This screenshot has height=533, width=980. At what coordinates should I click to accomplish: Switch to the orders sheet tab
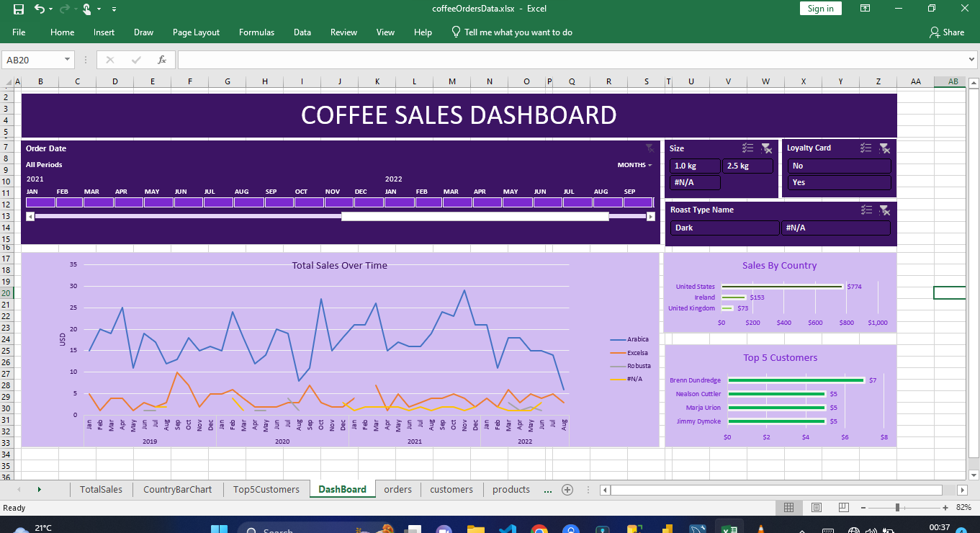click(397, 490)
